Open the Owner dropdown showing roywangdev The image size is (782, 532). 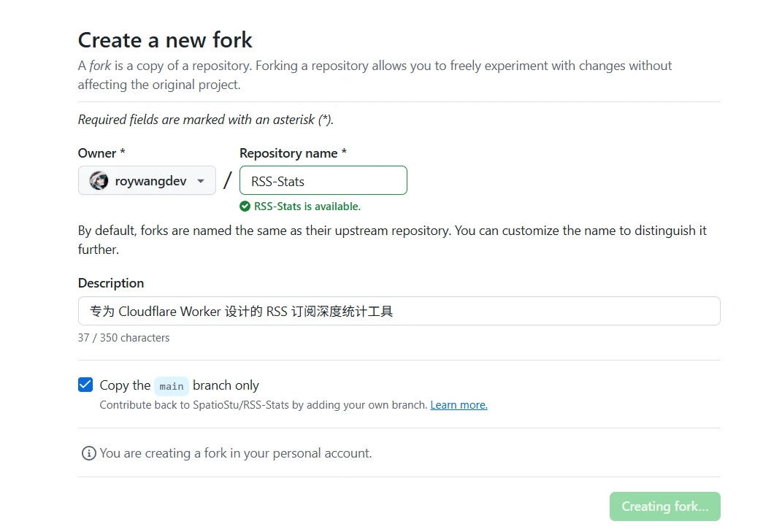click(147, 181)
